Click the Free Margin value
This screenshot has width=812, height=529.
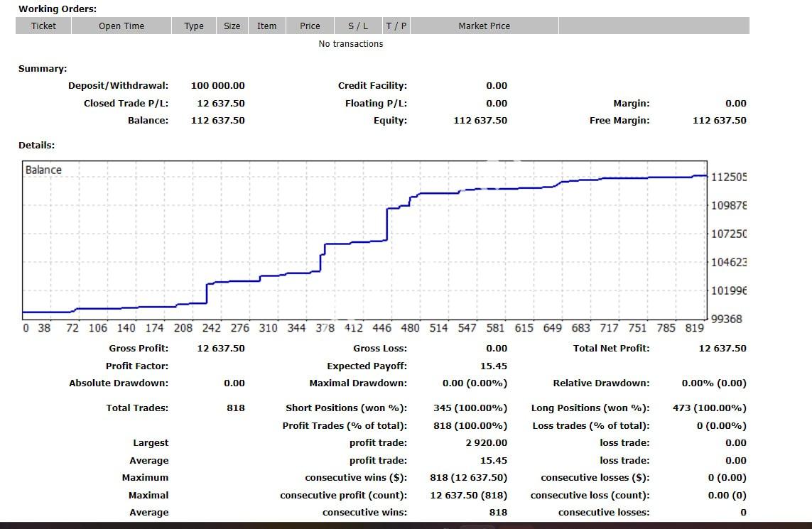coord(719,121)
